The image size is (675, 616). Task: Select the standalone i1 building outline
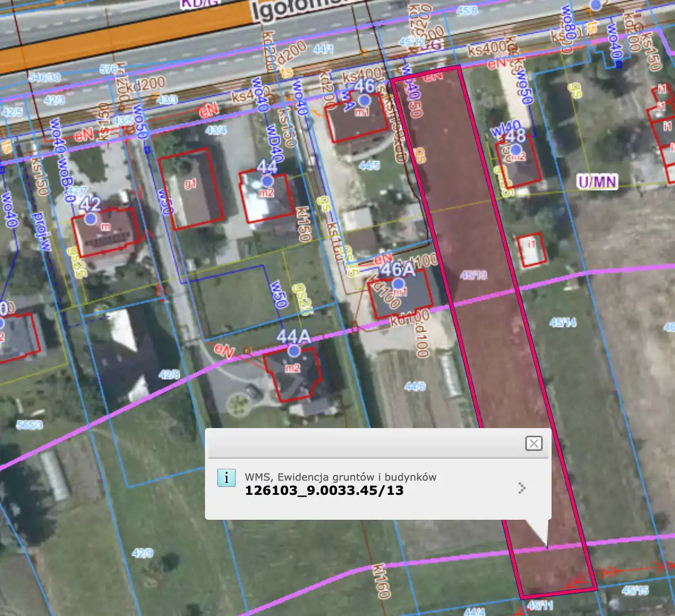click(532, 250)
